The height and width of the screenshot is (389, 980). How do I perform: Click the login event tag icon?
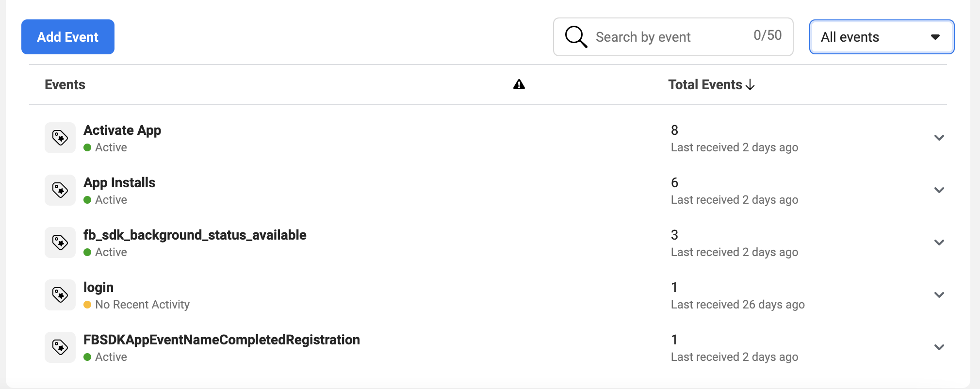point(60,295)
